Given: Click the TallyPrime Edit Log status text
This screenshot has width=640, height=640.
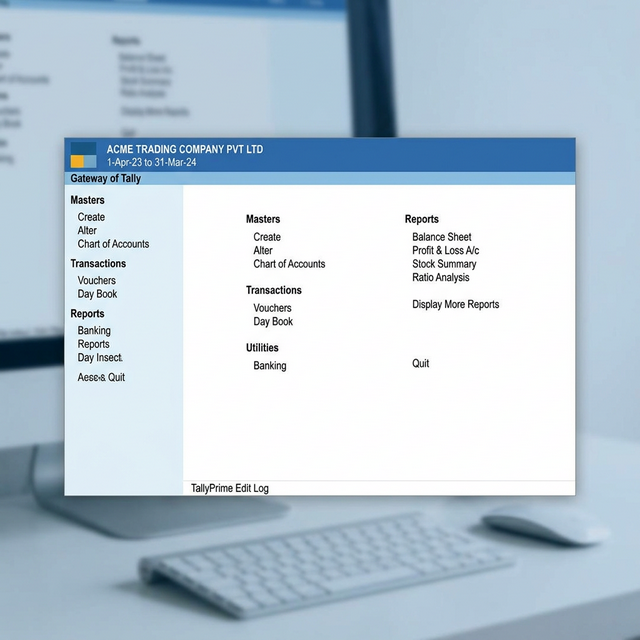Looking at the screenshot, I should click(x=230, y=488).
